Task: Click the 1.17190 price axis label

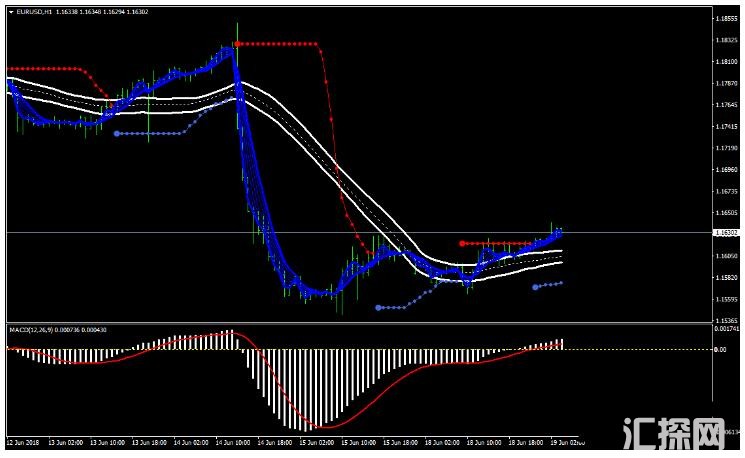Action: point(726,148)
